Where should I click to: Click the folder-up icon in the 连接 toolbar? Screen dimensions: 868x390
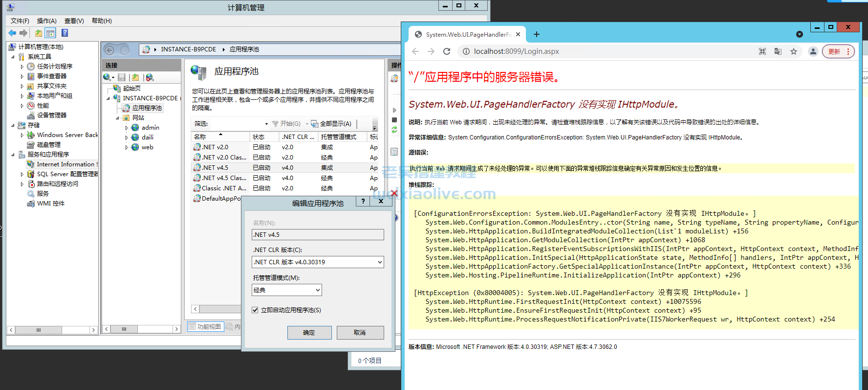135,77
